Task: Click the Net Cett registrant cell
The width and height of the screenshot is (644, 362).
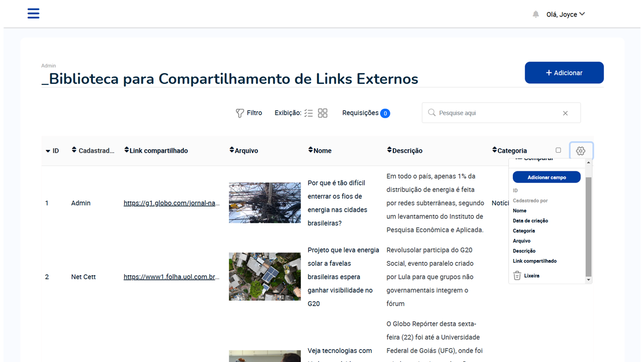Action: pos(84,277)
